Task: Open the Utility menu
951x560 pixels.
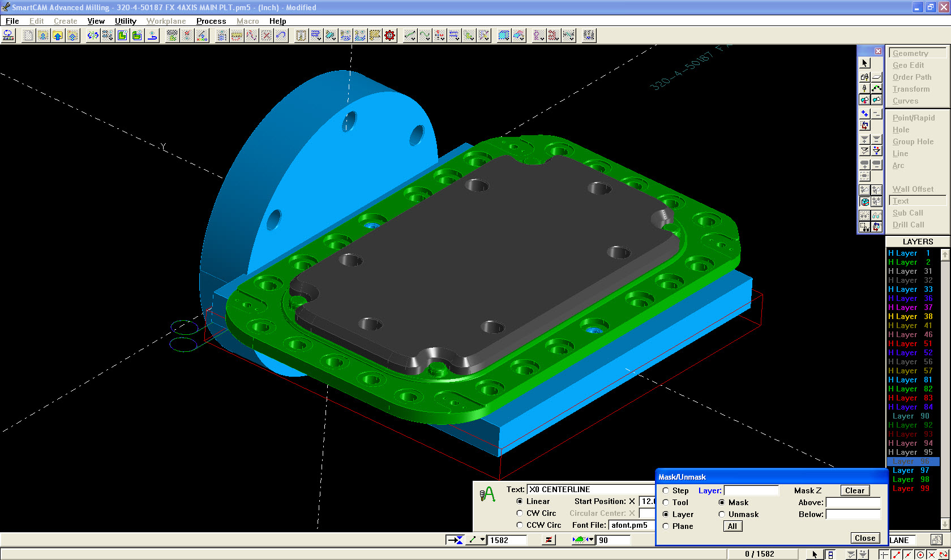Action: click(x=125, y=21)
